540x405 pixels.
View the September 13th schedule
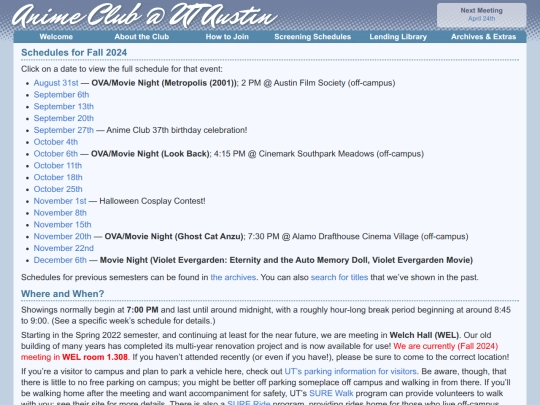[64, 106]
